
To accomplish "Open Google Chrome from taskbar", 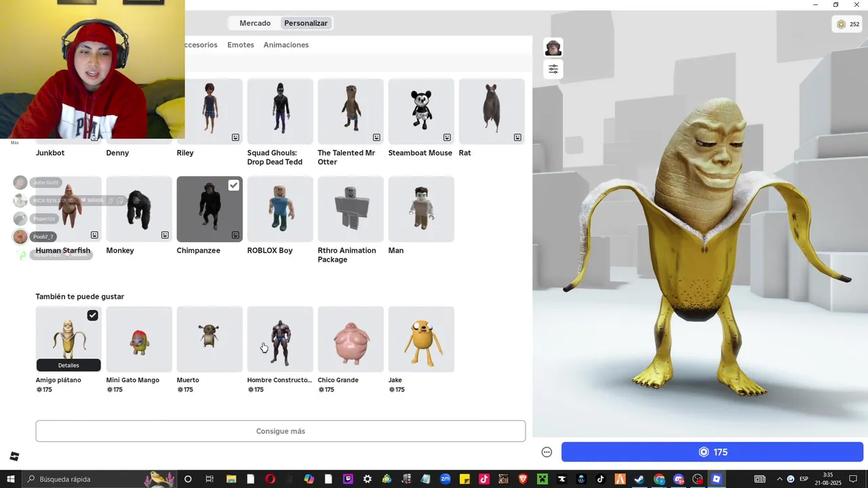I will pyautogui.click(x=659, y=479).
